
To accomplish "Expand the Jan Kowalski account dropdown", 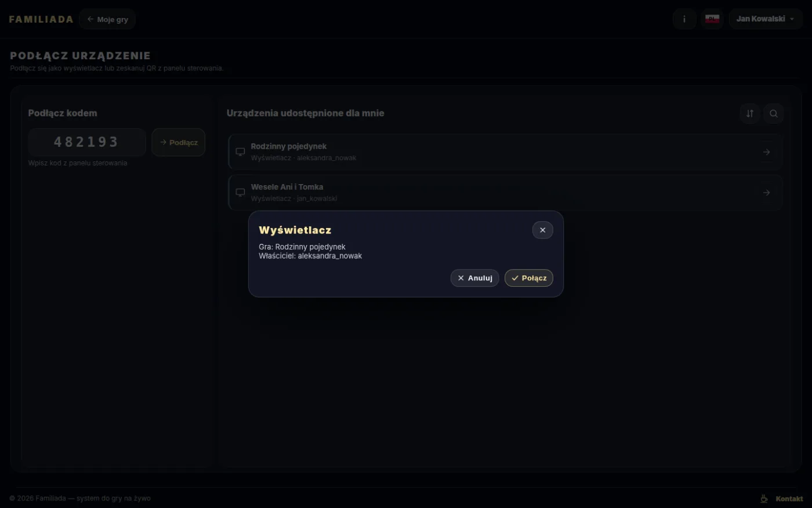I will [x=766, y=19].
